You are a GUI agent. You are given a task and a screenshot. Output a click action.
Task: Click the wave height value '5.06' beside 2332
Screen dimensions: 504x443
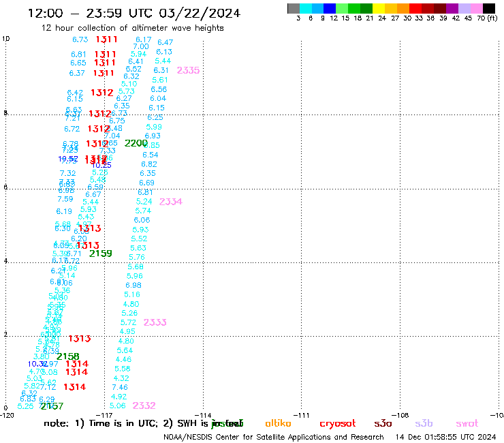tap(117, 406)
